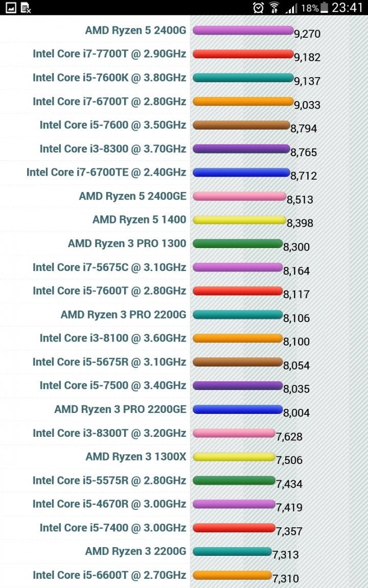View AMD Ryzen 3 1300X details
Screen dimensions: 368x588
point(136,456)
